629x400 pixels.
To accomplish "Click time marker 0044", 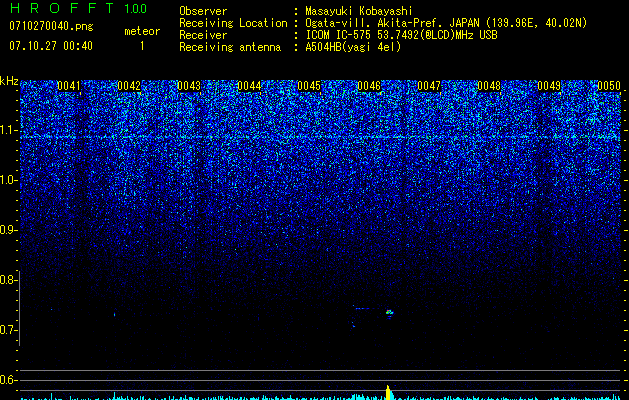I will point(249,86).
